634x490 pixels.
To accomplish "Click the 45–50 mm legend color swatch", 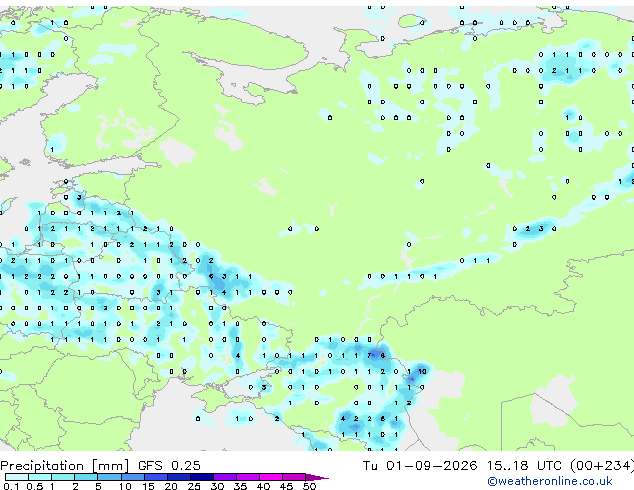I will click(x=294, y=477).
